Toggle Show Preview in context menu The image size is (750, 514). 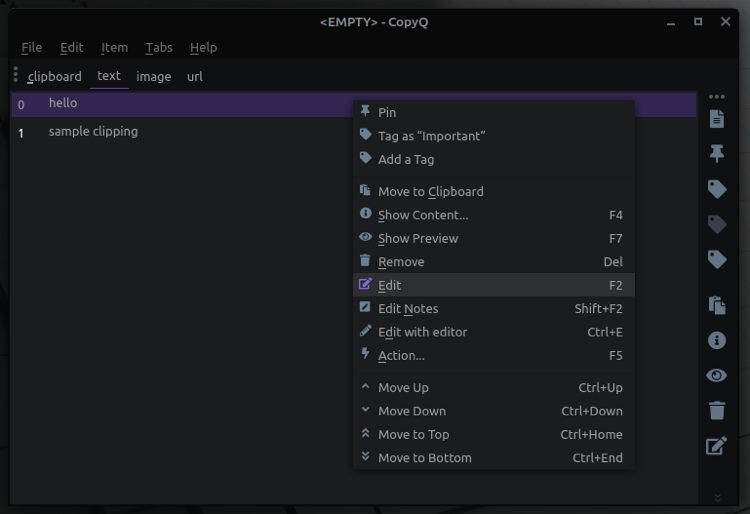pos(494,238)
